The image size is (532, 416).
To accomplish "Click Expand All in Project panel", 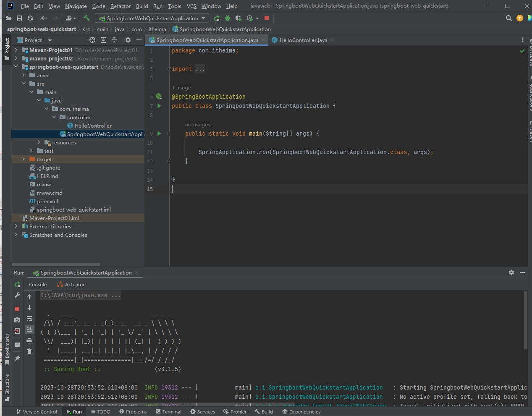I will pyautogui.click(x=103, y=40).
